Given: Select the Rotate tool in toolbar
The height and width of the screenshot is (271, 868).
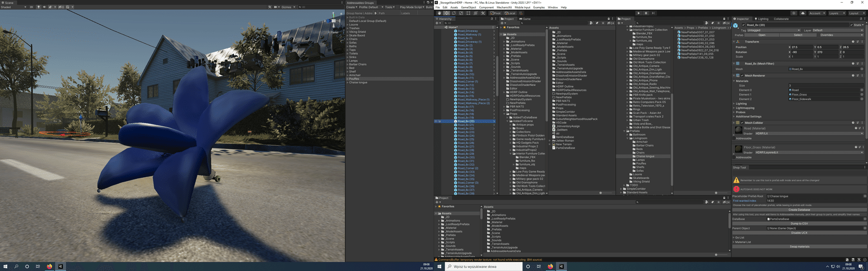Looking at the screenshot, I should 454,13.
